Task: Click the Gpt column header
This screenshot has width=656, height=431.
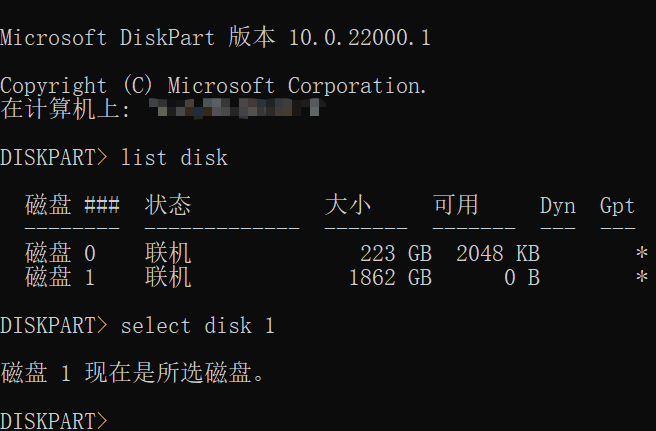Action: tap(617, 206)
